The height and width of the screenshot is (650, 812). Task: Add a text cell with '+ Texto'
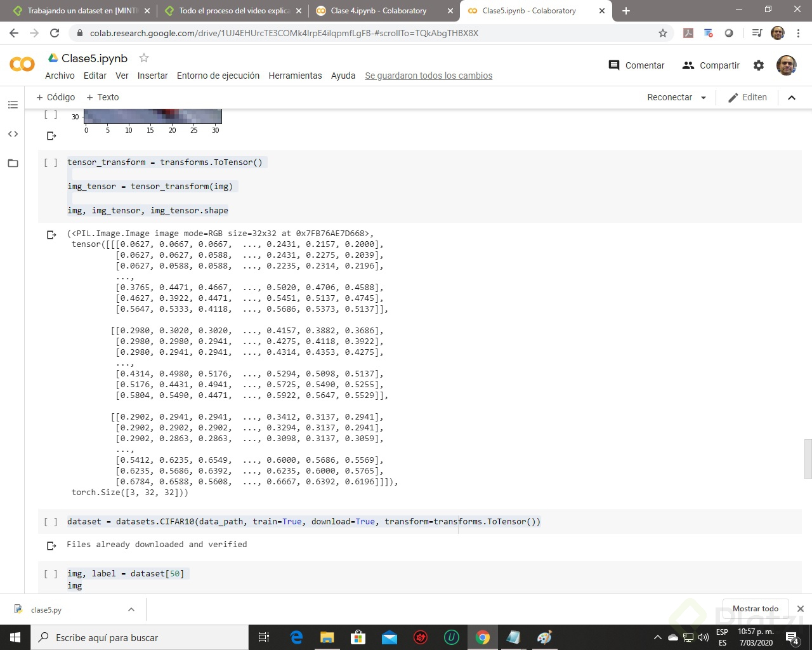[102, 97]
